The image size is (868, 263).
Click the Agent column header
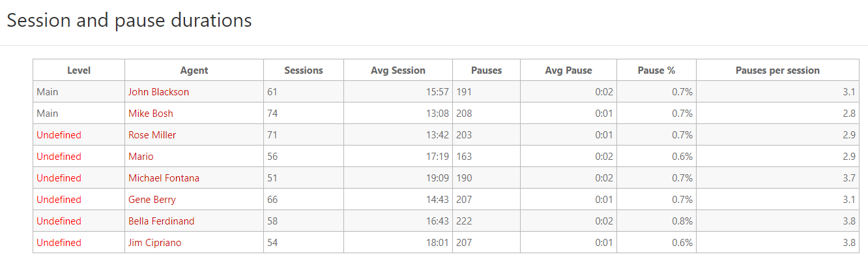point(194,70)
